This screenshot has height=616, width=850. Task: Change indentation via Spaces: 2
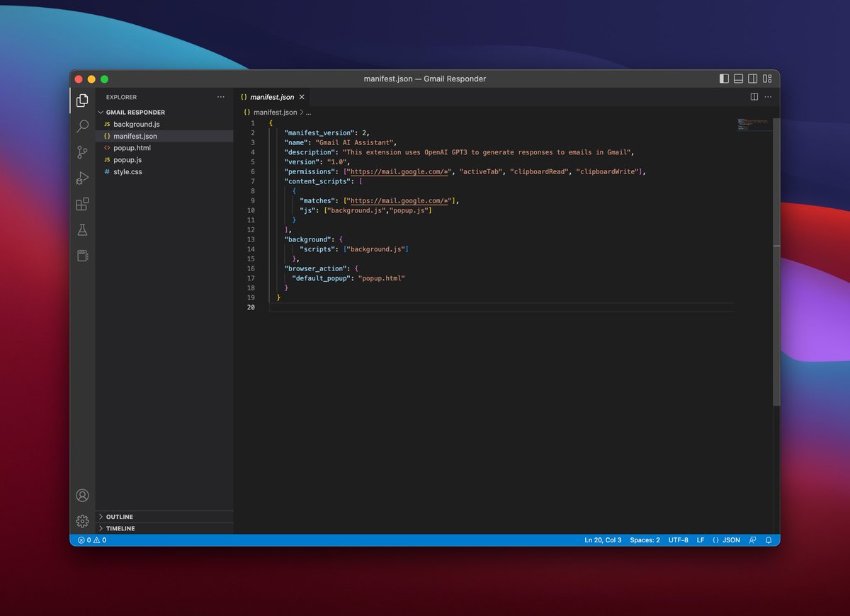[x=645, y=540]
